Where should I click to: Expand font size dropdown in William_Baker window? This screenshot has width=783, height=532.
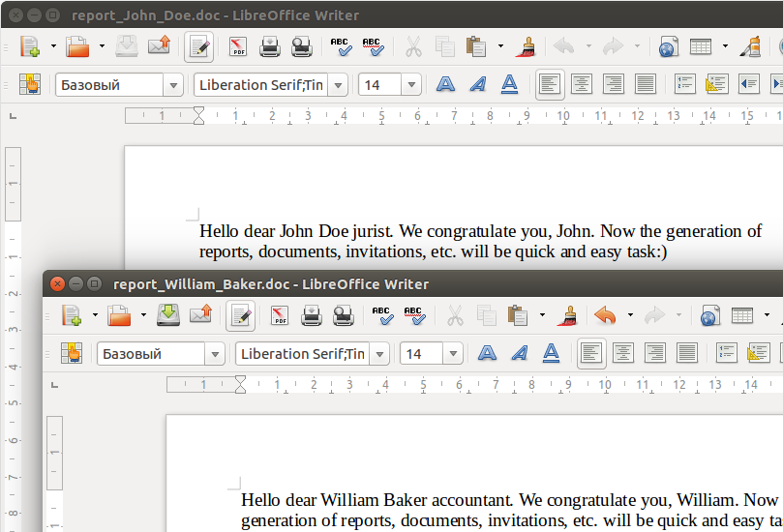coord(453,354)
